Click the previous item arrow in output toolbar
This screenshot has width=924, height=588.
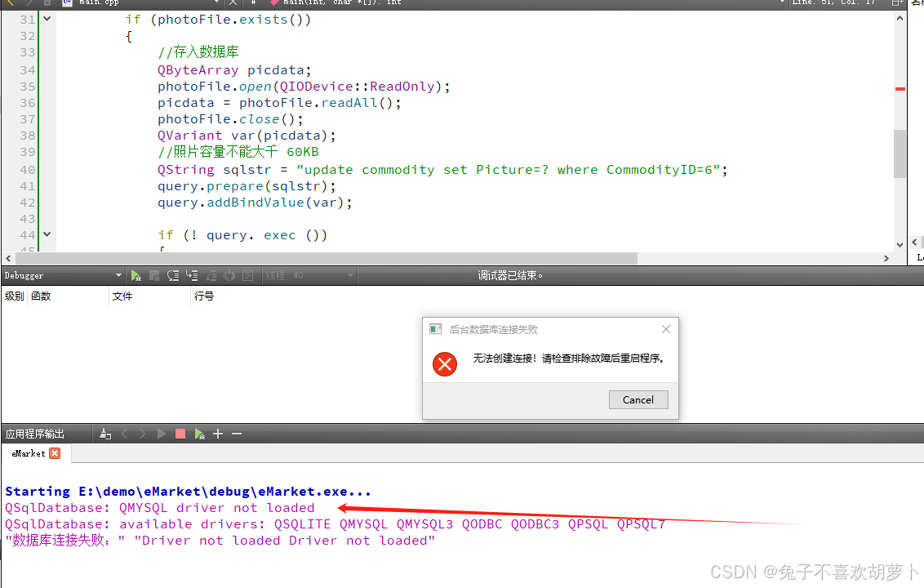pos(124,434)
